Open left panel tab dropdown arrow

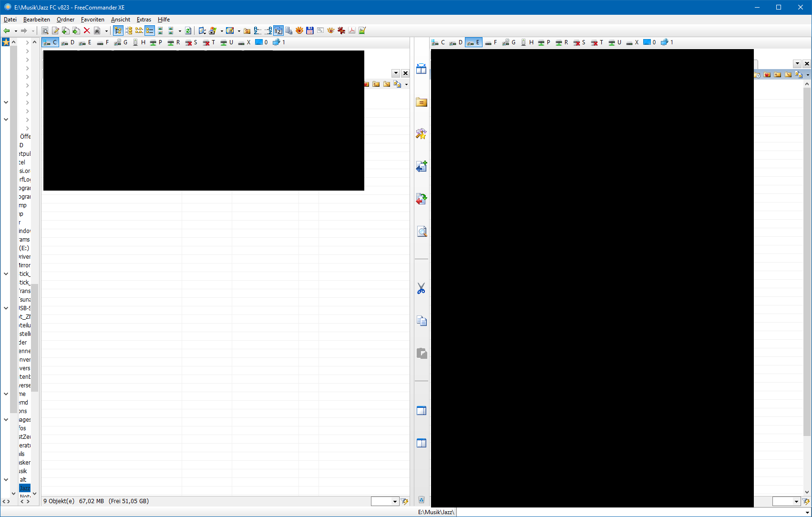click(x=396, y=73)
